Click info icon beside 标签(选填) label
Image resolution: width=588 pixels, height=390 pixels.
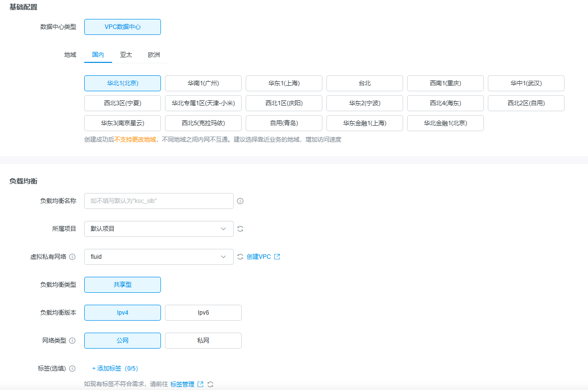point(72,369)
